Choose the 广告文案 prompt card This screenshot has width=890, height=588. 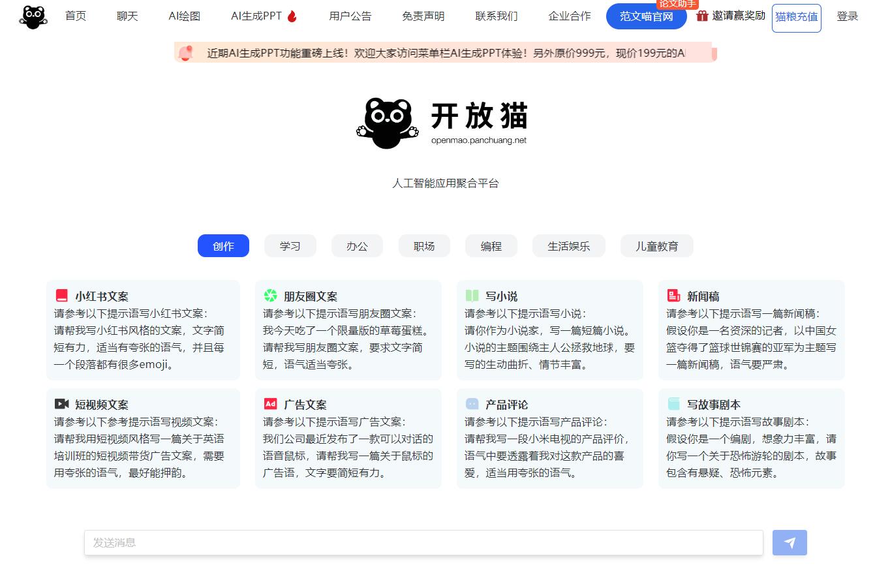coord(348,438)
